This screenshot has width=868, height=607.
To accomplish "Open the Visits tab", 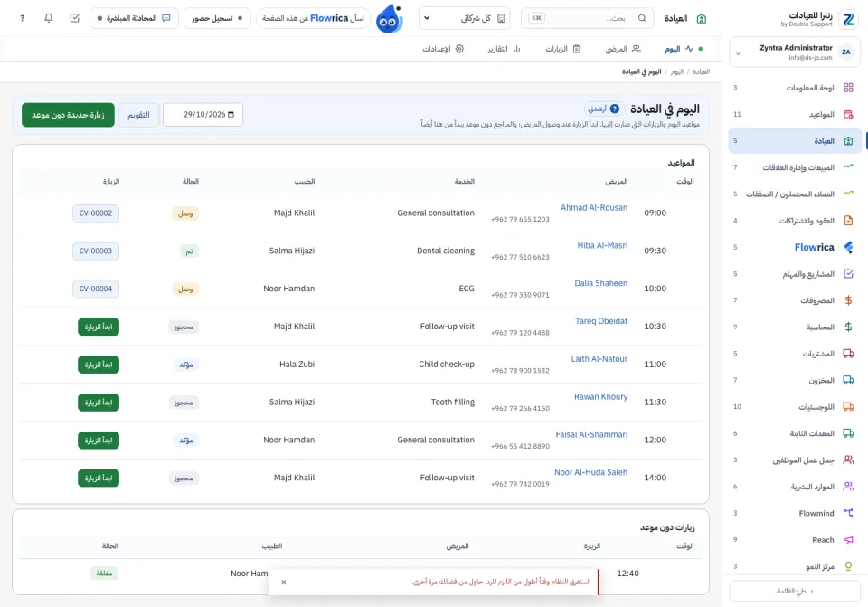I will tap(562, 49).
